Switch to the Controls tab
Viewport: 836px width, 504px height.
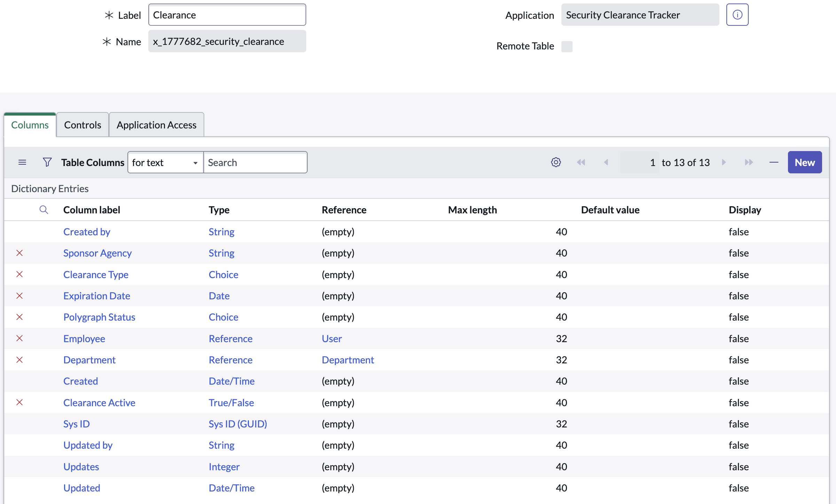[x=82, y=125]
